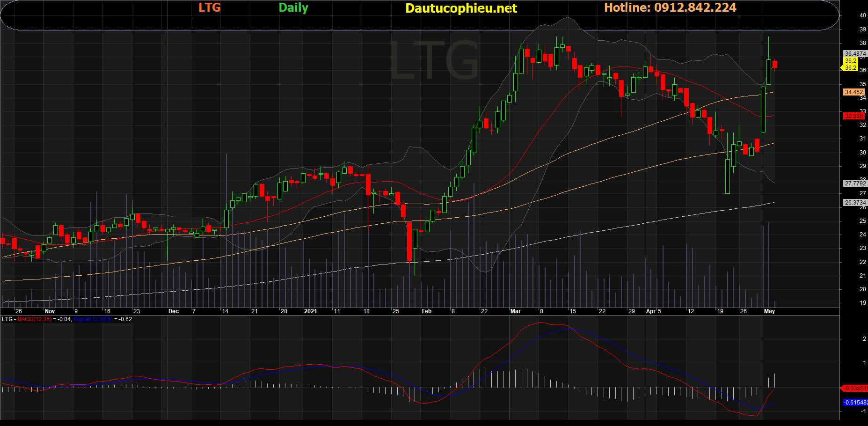Click the orange LTG ticker label in the header
This screenshot has height=426, width=868.
(x=210, y=7)
